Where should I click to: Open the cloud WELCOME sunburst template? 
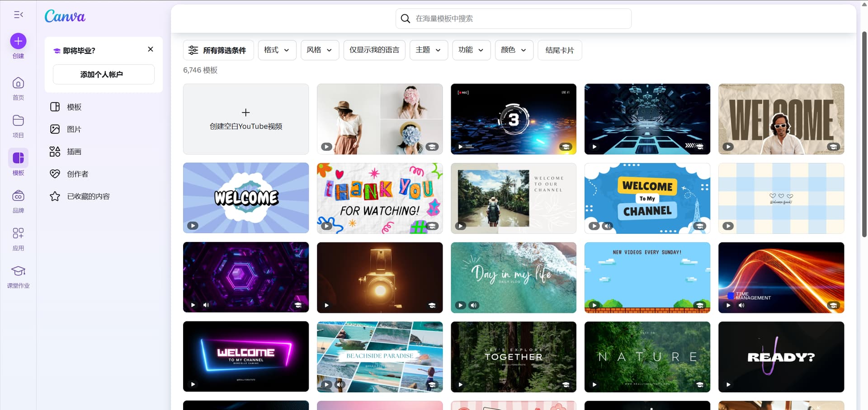[x=246, y=198]
